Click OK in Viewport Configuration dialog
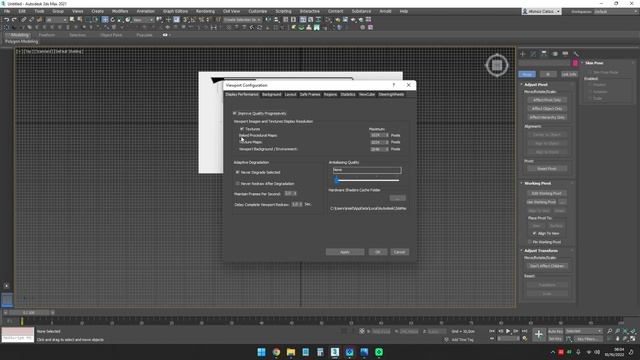 pos(378,252)
